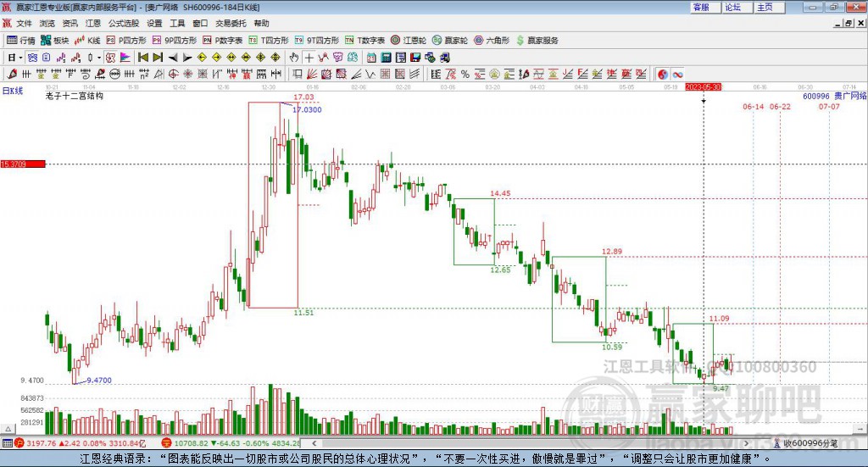This screenshot has height=467, width=868.
Task: Open the 交易委托 menu
Action: [x=231, y=23]
